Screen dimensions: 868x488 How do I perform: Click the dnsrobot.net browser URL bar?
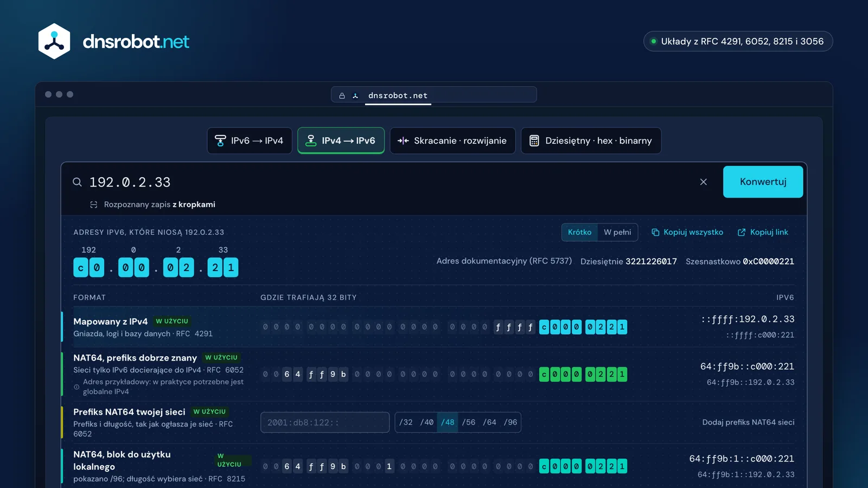[x=434, y=95]
